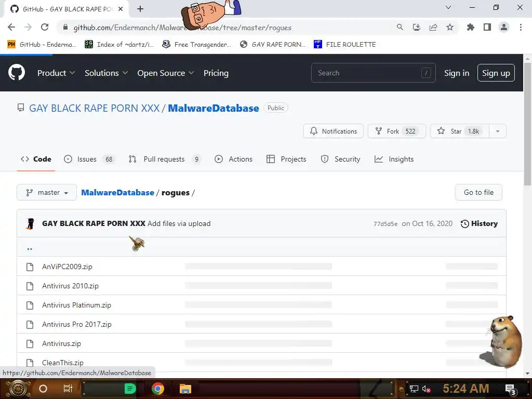Click the repository book icon near title

(x=21, y=108)
